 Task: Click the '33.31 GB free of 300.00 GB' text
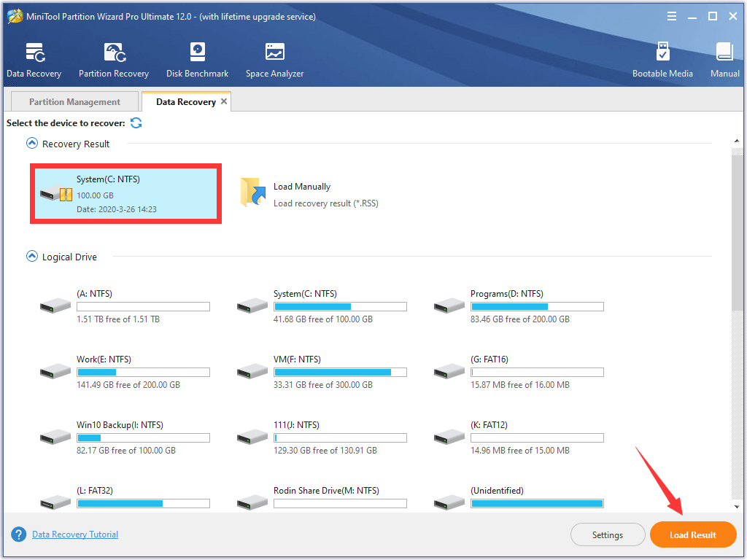pos(323,385)
